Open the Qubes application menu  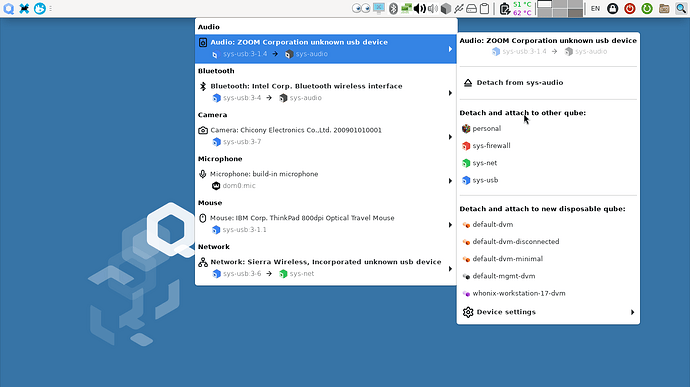click(x=8, y=8)
